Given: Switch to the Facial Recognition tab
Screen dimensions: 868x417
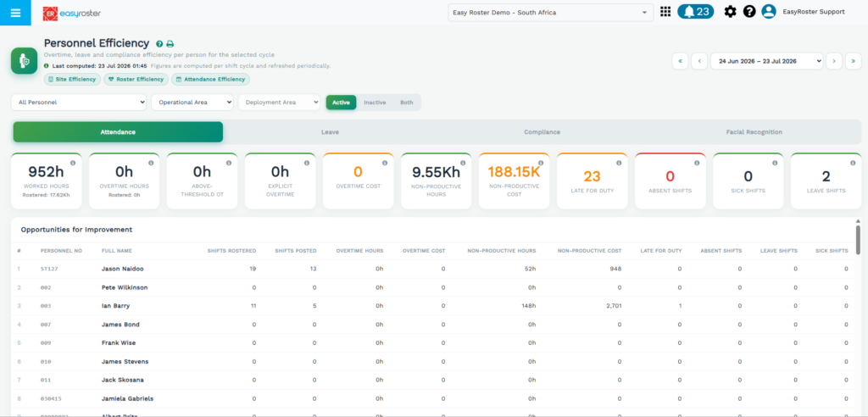Looking at the screenshot, I should point(754,132).
